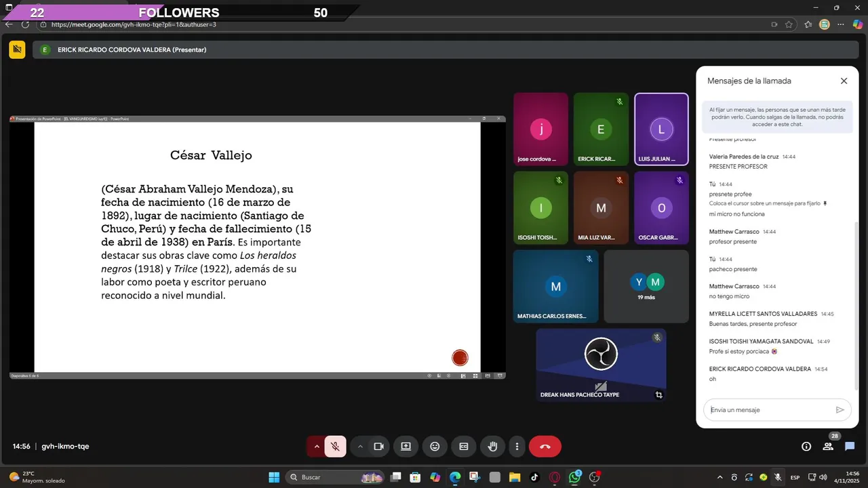
Task: Click the MATHIAS CARLOS participant tile
Action: click(555, 286)
